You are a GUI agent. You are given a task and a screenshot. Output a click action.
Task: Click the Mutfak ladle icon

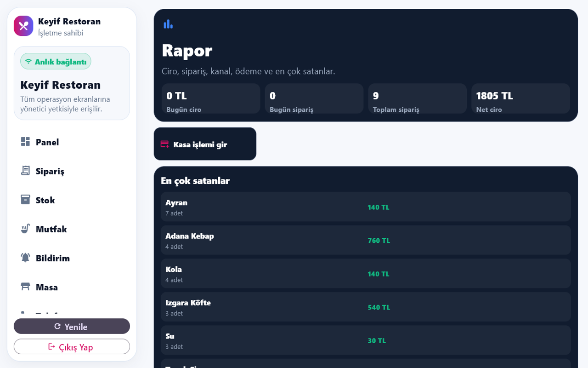coord(25,229)
